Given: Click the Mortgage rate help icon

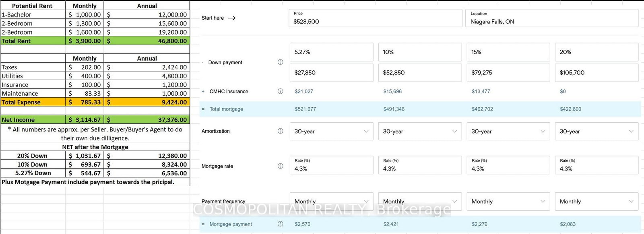Looking at the screenshot, I should (x=280, y=166).
